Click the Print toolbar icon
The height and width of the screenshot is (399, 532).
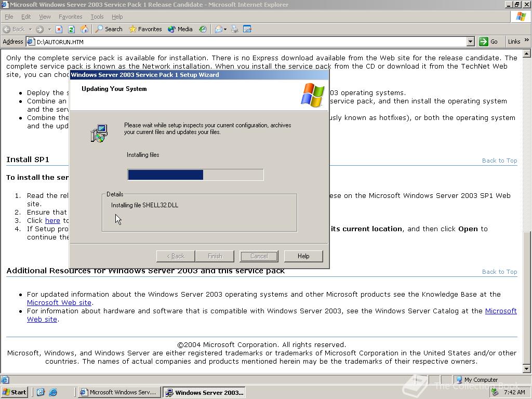coord(235,29)
